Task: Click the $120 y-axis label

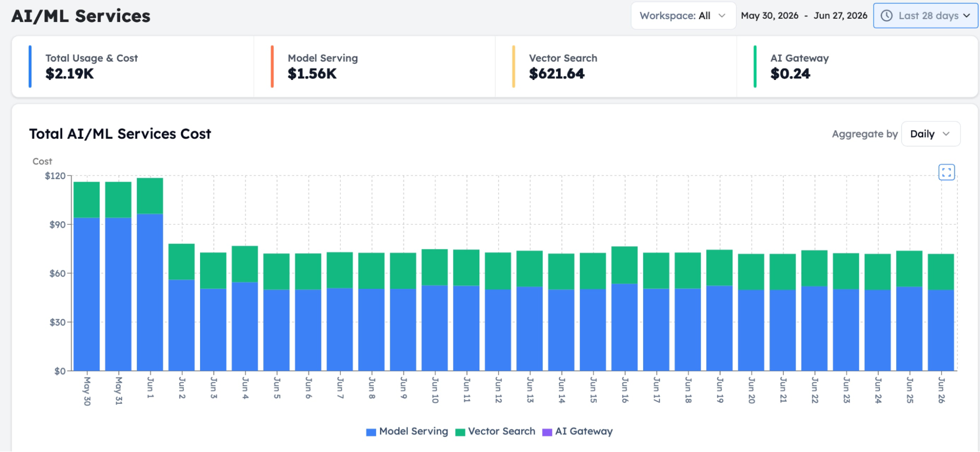Action: click(x=55, y=176)
